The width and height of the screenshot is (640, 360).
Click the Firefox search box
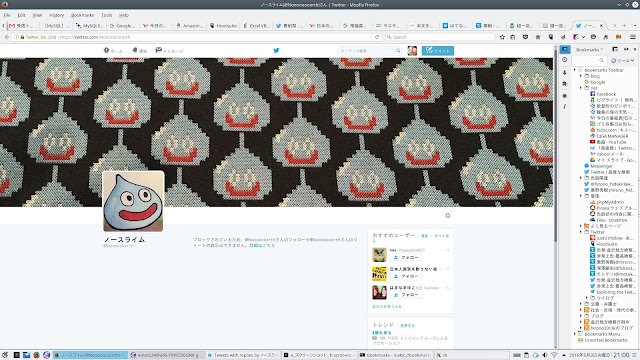pyautogui.click(x=440, y=37)
